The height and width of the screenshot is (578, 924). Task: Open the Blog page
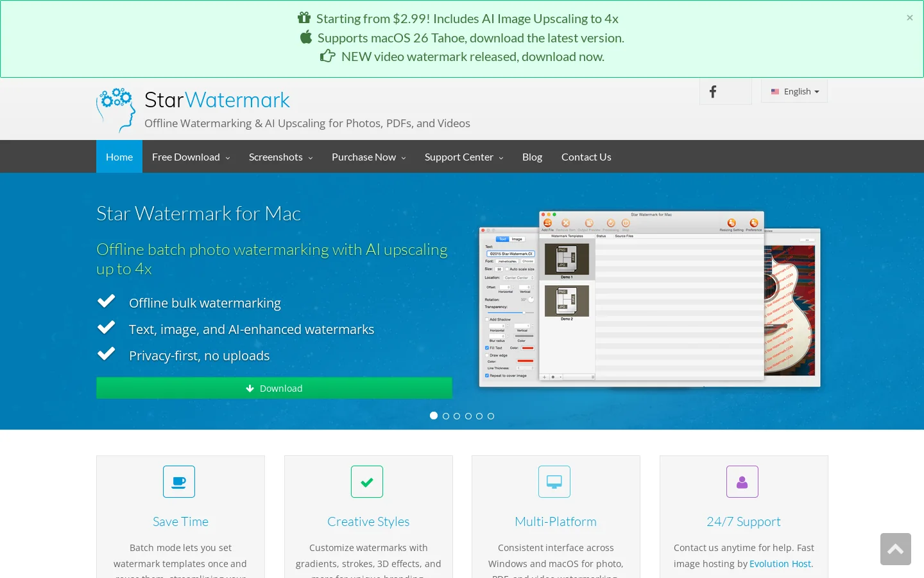(x=532, y=157)
